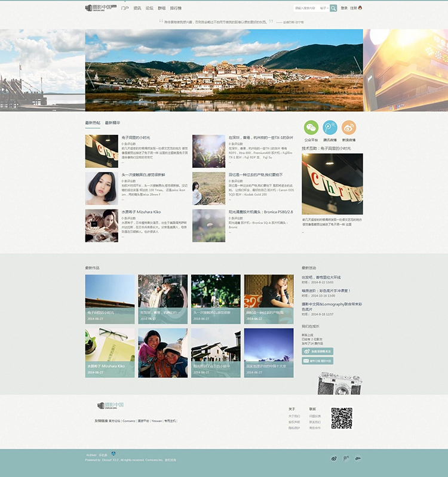Click the 手机版 mobile version link
Screen dimensions: 448x477
(x=103, y=455)
